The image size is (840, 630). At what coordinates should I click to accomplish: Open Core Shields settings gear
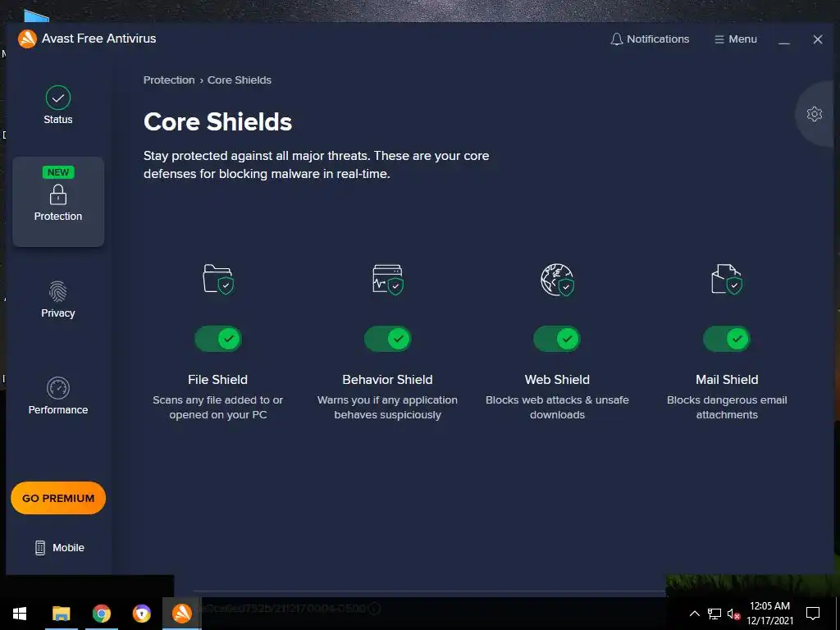[815, 113]
